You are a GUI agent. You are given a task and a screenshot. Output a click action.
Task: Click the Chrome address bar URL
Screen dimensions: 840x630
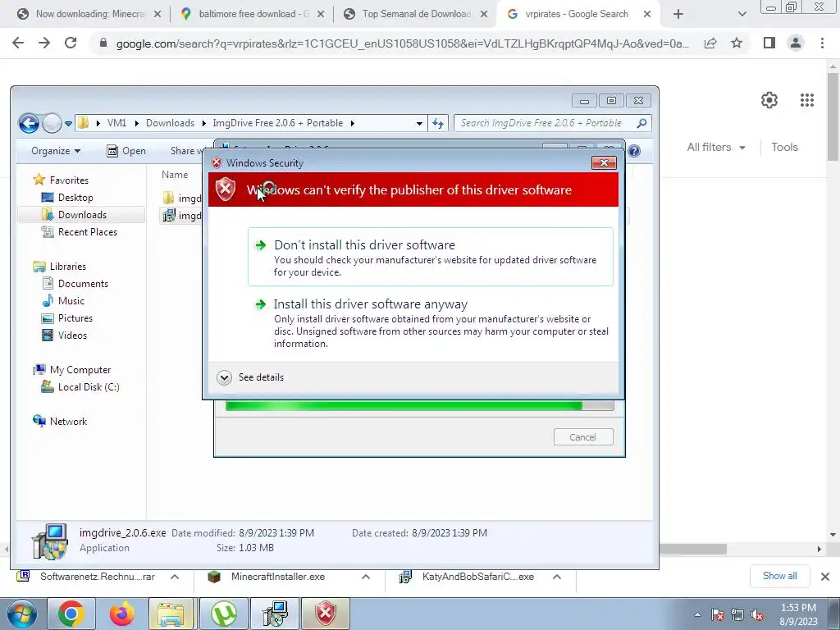(402, 44)
